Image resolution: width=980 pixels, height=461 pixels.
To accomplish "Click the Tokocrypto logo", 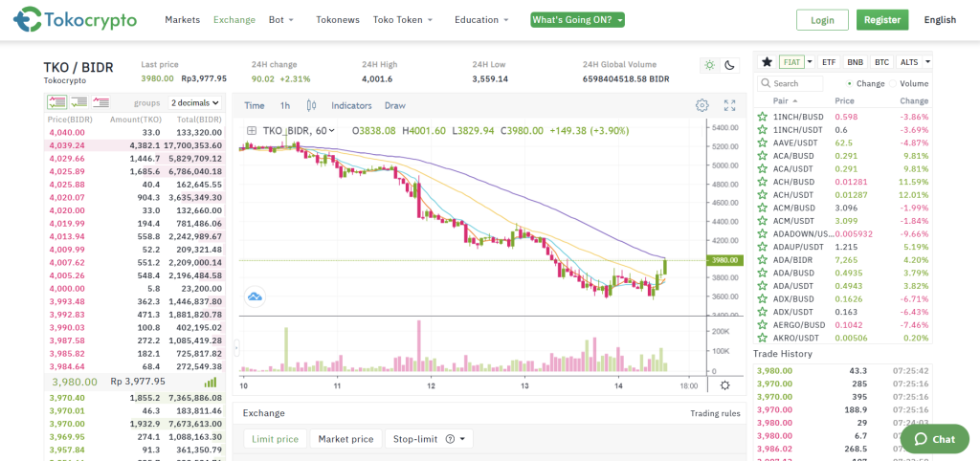I will pyautogui.click(x=75, y=19).
